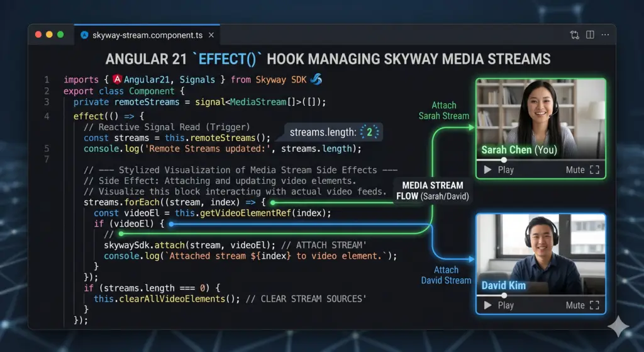644x352 pixels.
Task: Click the blue Skyway SDK swirl icon
Action: pos(316,79)
